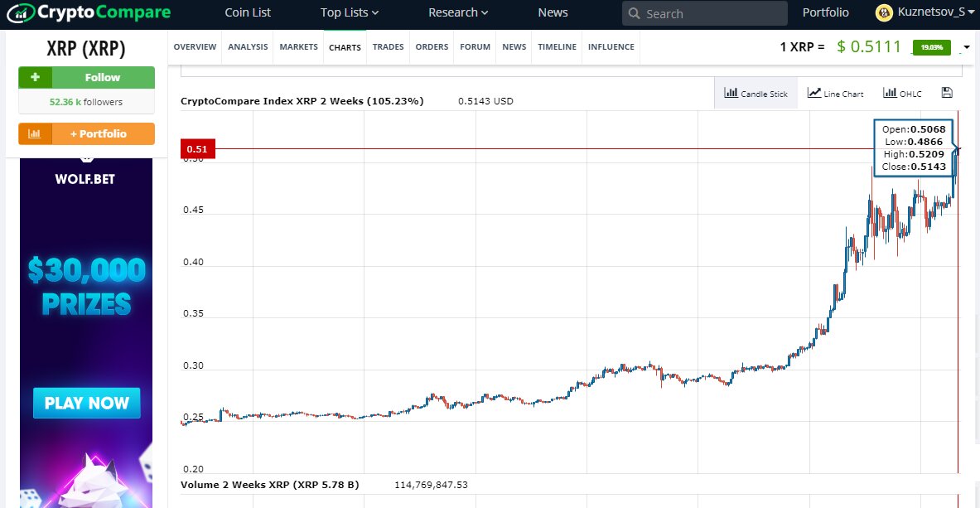980x508 pixels.
Task: Open the News nav item
Action: tap(553, 12)
